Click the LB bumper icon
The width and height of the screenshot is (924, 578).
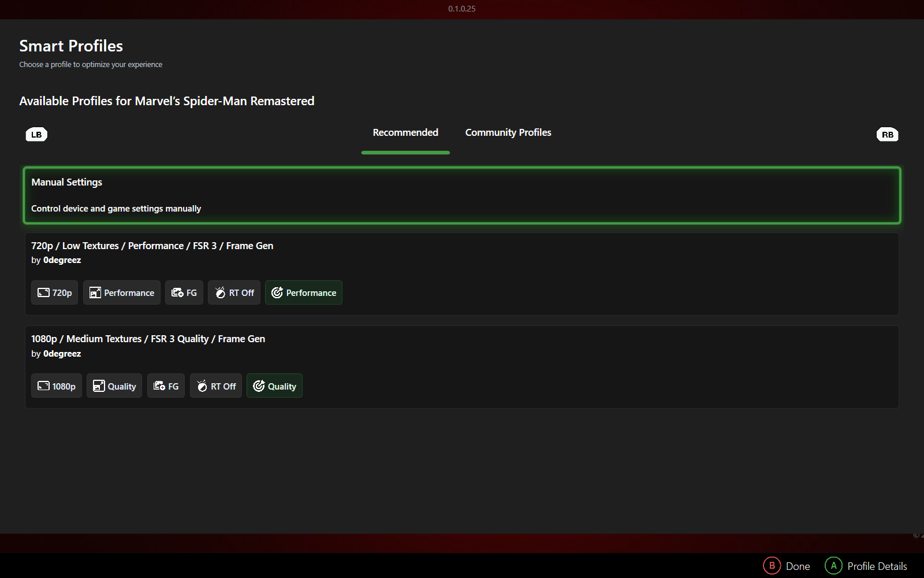pos(36,135)
